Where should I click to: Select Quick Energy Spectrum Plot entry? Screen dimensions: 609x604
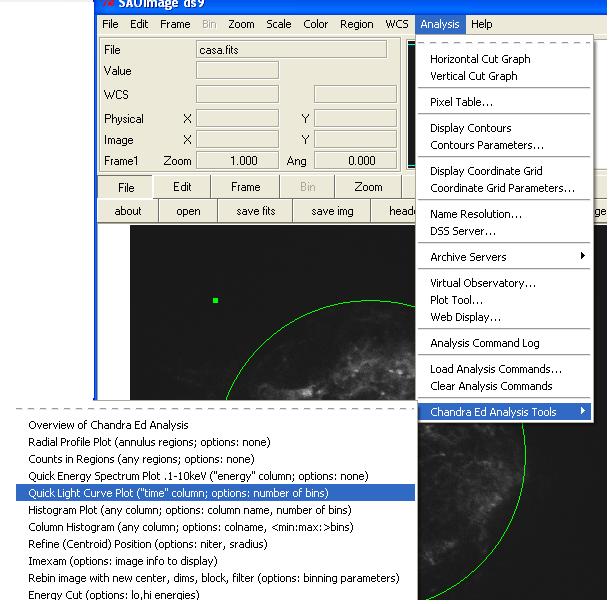coord(215,477)
